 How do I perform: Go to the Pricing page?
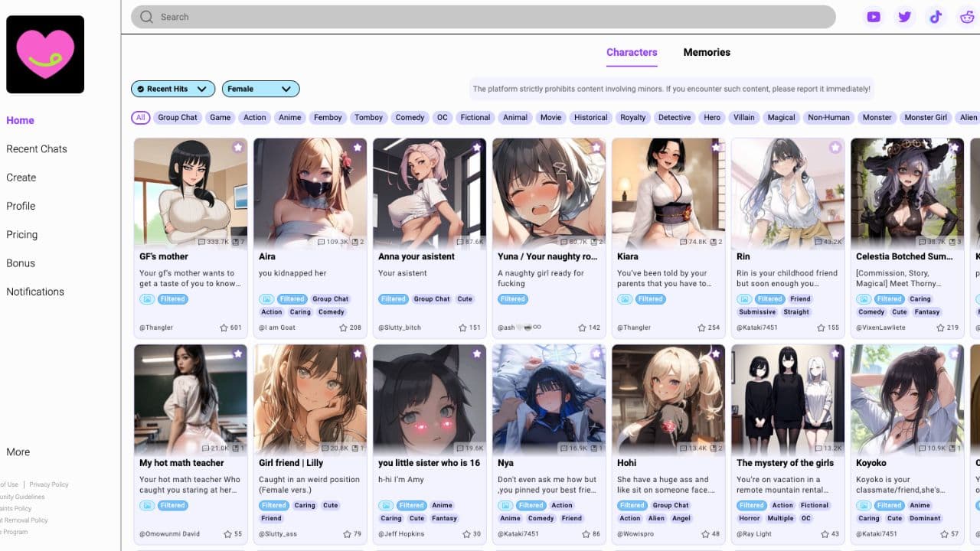coord(22,235)
